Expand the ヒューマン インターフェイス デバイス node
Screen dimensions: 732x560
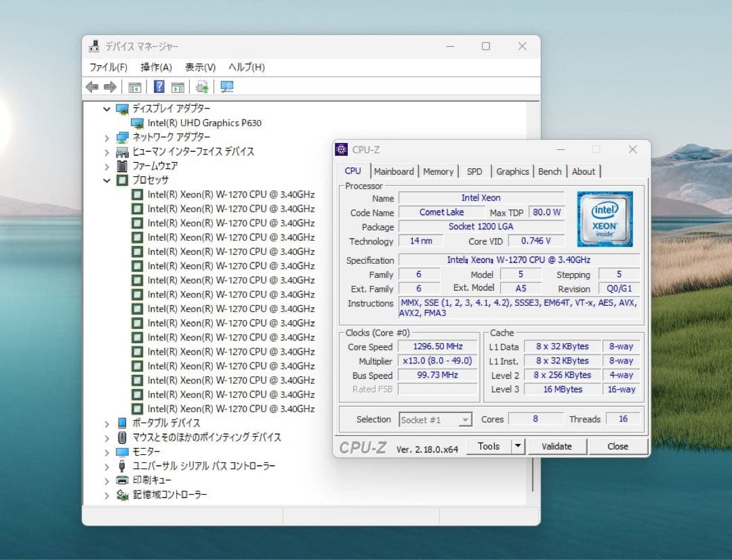pyautogui.click(x=106, y=153)
